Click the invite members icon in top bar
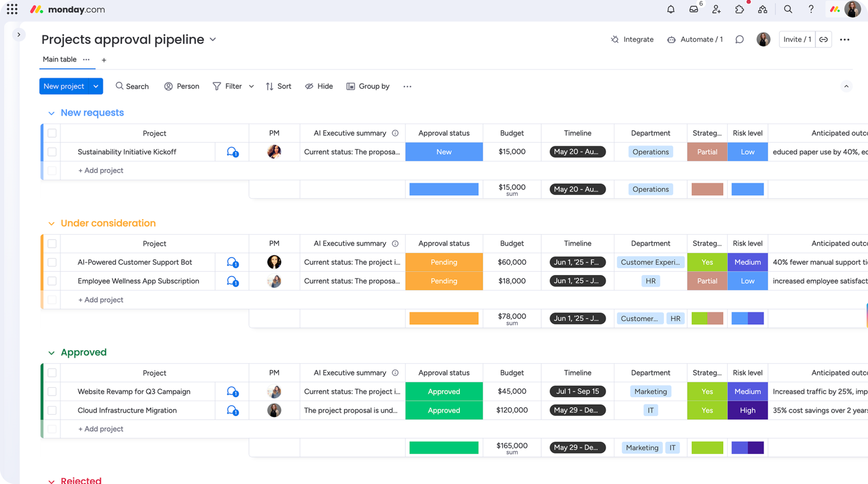 [x=717, y=9]
